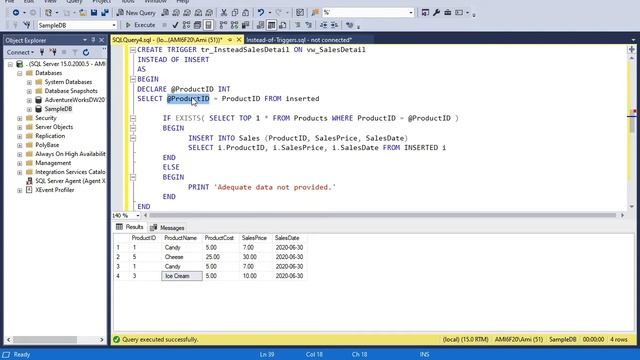Parse the query with the checkmark icon
Screen dimensions: 640x360
(175, 25)
